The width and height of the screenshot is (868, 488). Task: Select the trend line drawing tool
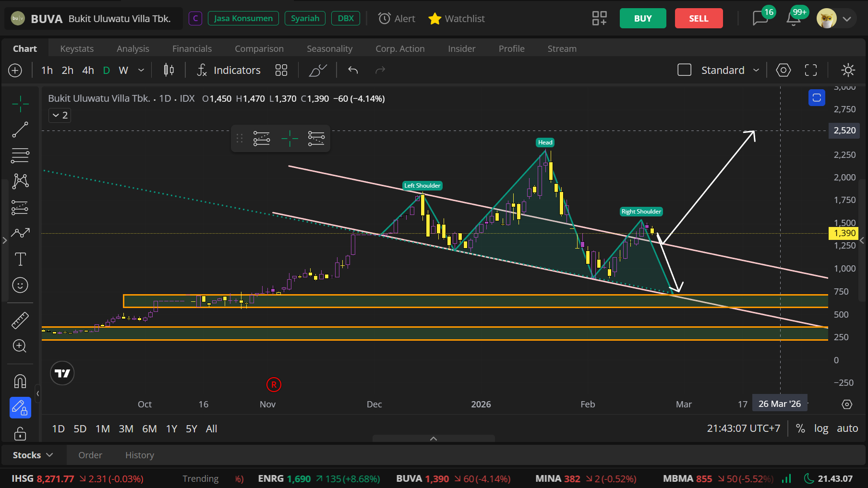[20, 130]
